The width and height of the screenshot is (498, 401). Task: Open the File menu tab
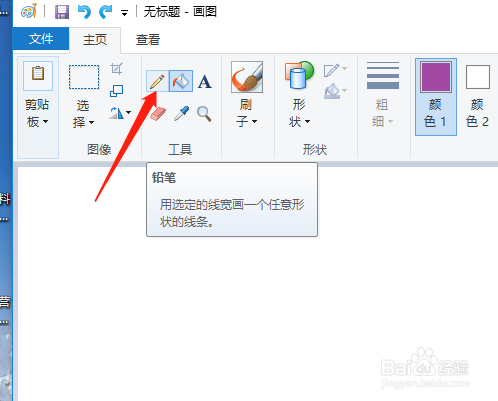(41, 39)
